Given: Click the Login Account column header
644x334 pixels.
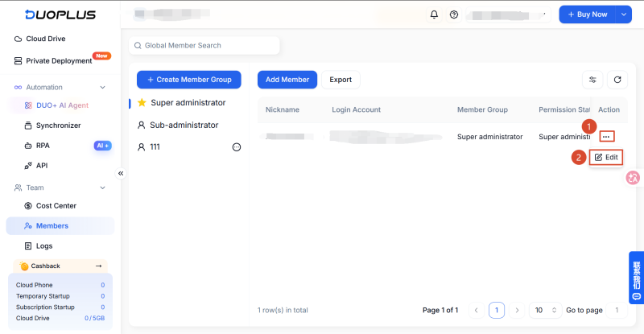Looking at the screenshot, I should (x=356, y=109).
